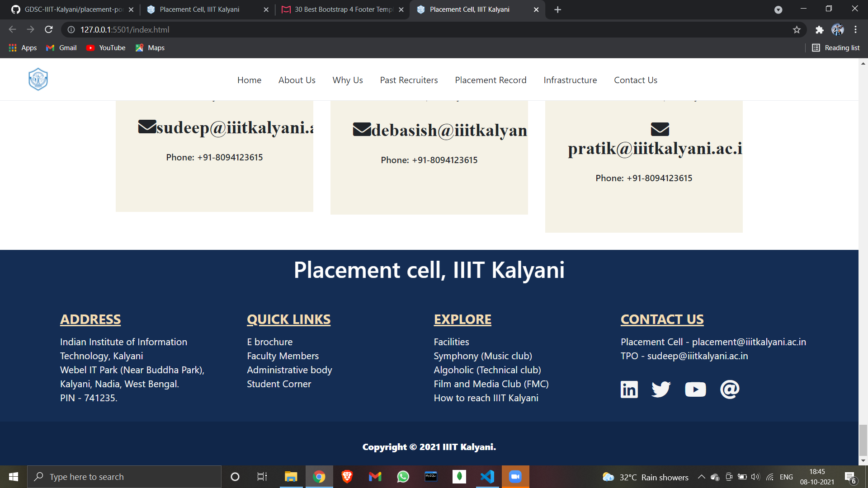Open the Apps dropdown in bookmarks bar
This screenshot has width=868, height=488.
coord(23,47)
